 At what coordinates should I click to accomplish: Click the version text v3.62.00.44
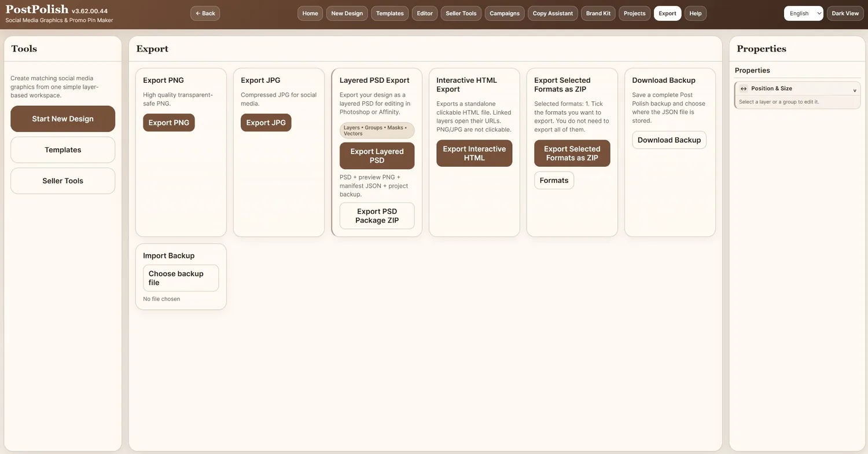(90, 11)
